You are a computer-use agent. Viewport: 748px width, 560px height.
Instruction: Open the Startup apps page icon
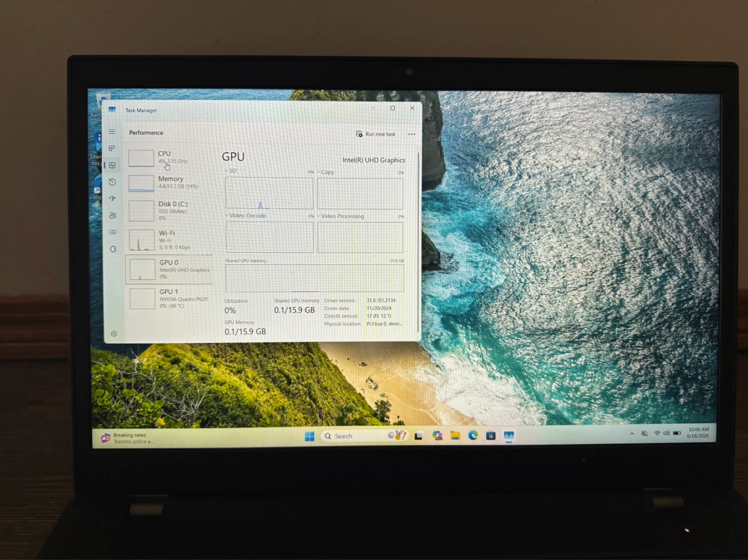click(x=113, y=198)
